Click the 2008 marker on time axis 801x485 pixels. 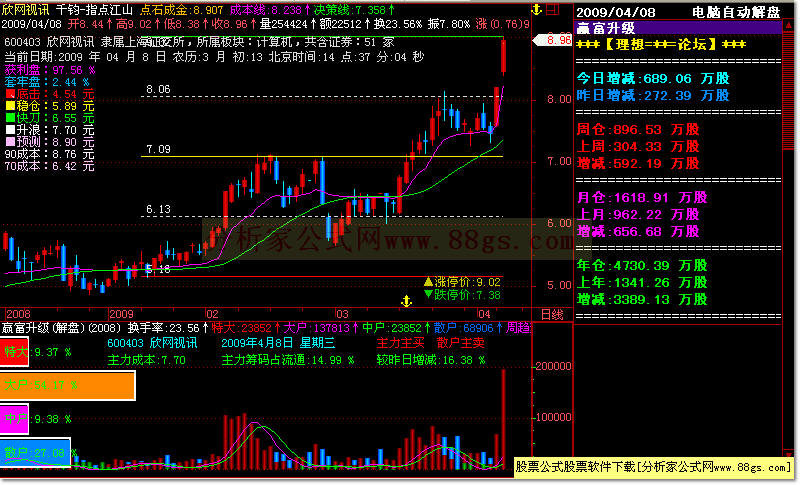click(18, 314)
